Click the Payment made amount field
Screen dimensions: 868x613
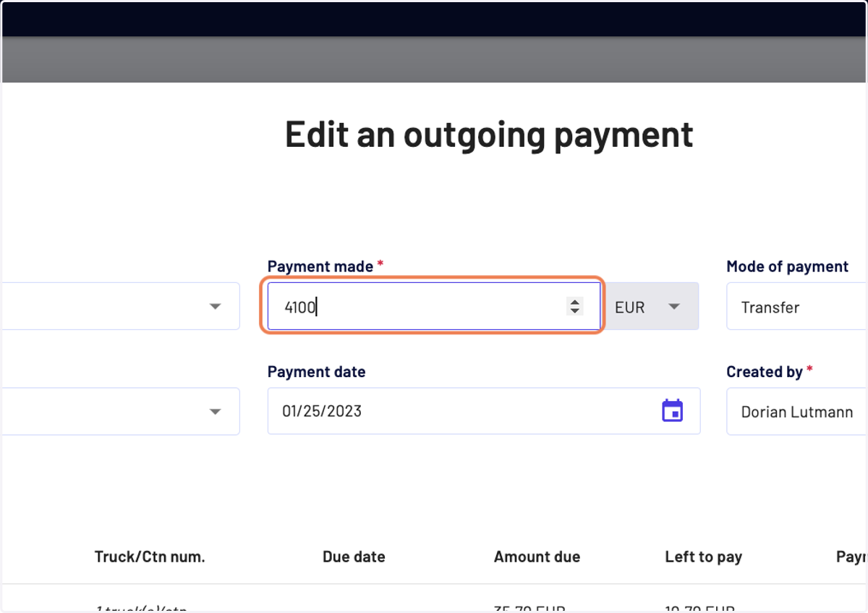[433, 306]
